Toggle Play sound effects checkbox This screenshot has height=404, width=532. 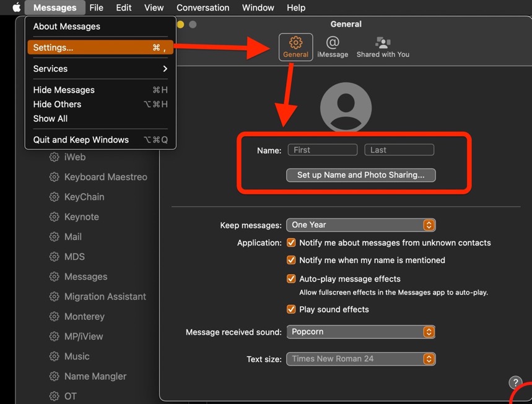pyautogui.click(x=291, y=309)
